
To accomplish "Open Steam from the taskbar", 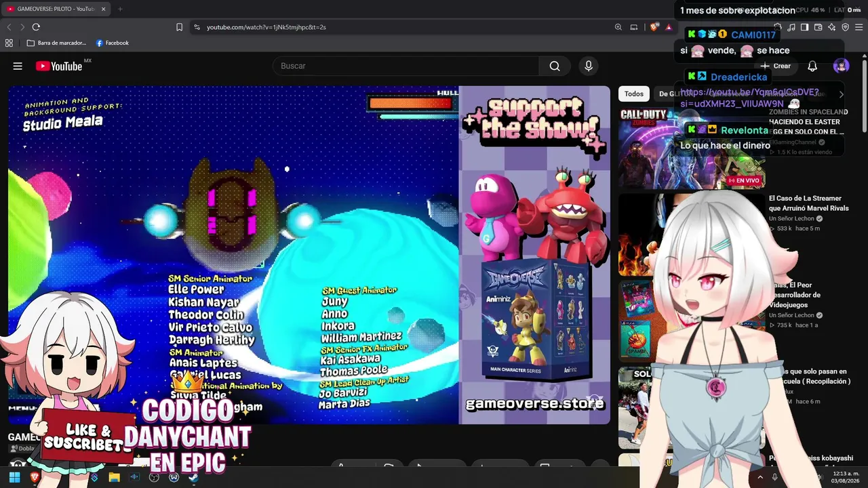I will click(x=193, y=477).
